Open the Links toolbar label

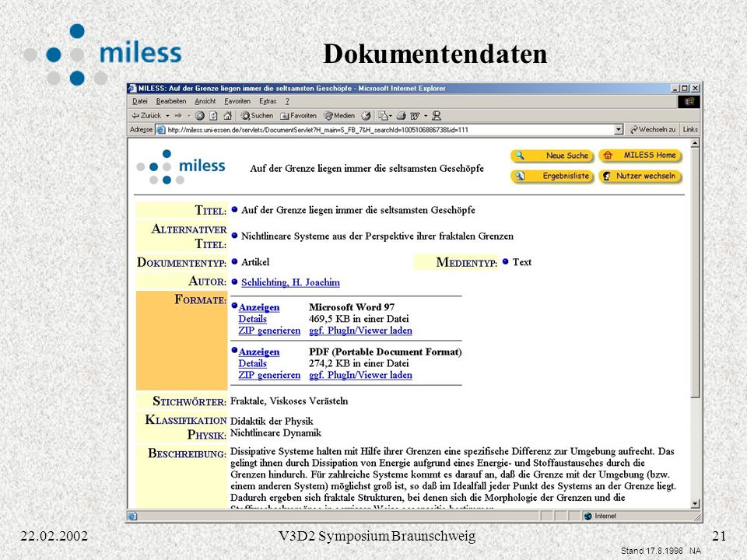690,130
